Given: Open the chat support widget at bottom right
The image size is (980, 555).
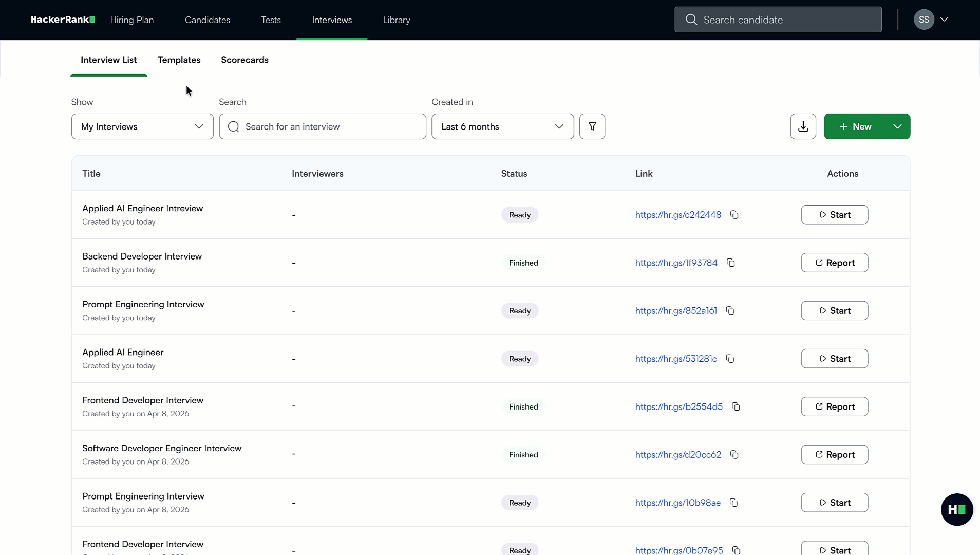Looking at the screenshot, I should pyautogui.click(x=957, y=509).
